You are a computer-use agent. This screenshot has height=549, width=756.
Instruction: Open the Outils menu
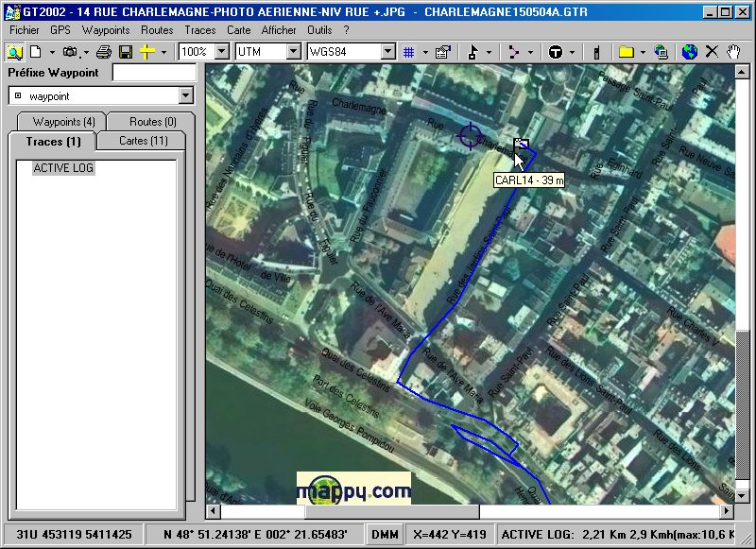319,30
